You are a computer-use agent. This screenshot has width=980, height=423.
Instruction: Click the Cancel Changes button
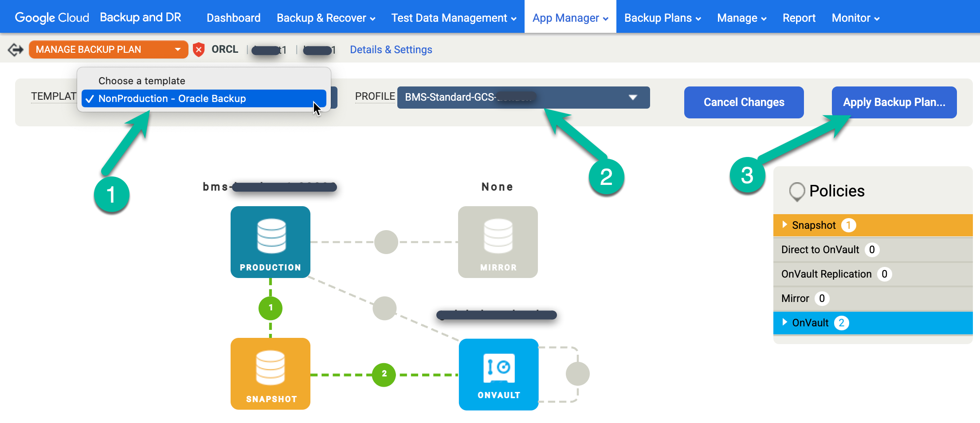pos(744,102)
